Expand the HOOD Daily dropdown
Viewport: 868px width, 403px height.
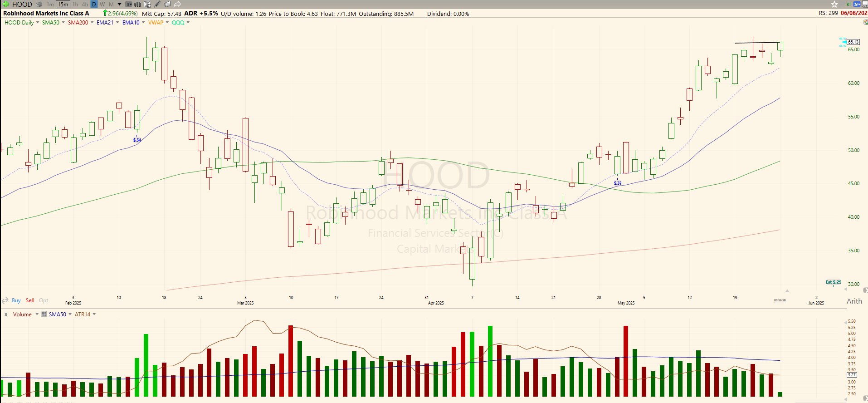[x=38, y=23]
